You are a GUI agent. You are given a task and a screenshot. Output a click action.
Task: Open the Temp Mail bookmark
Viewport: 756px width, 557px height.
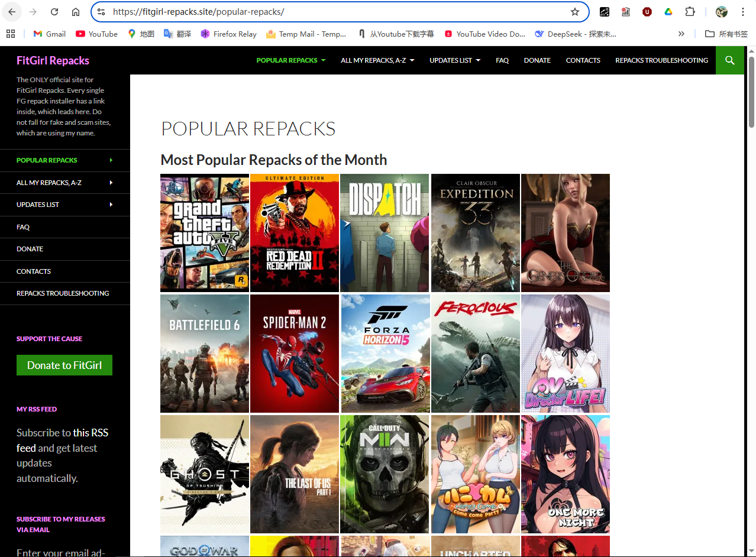[306, 34]
